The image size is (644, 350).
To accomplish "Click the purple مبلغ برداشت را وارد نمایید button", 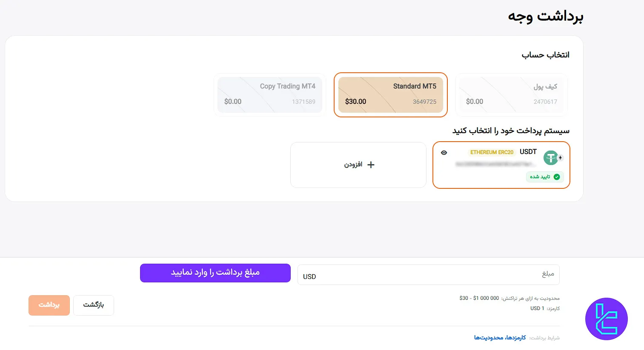I will [215, 273].
